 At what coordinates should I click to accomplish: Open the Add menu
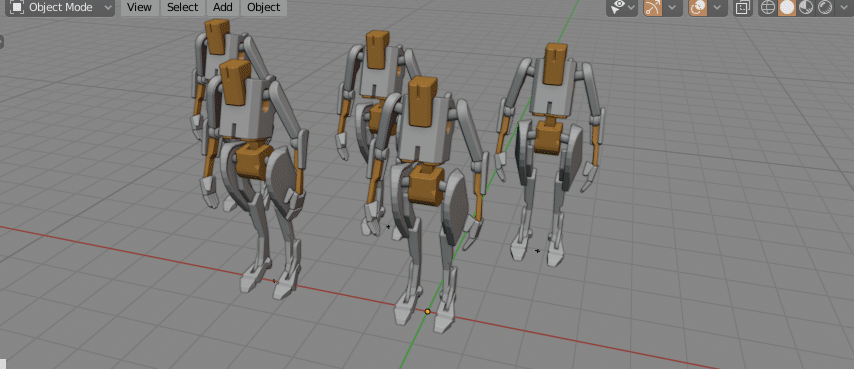coord(223,8)
